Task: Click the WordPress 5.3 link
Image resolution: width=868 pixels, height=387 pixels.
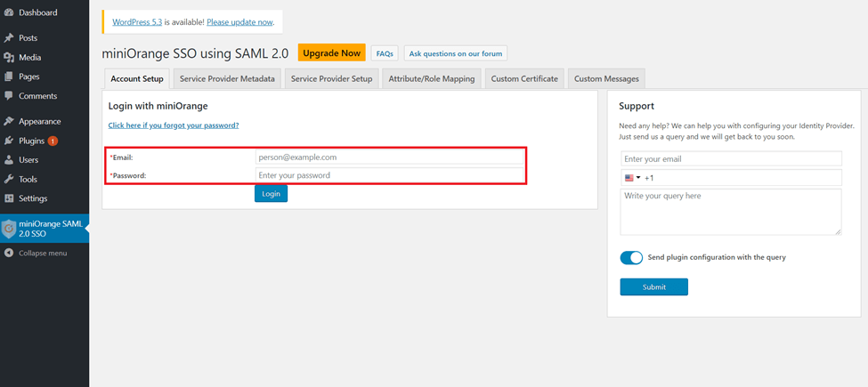Action: point(137,22)
